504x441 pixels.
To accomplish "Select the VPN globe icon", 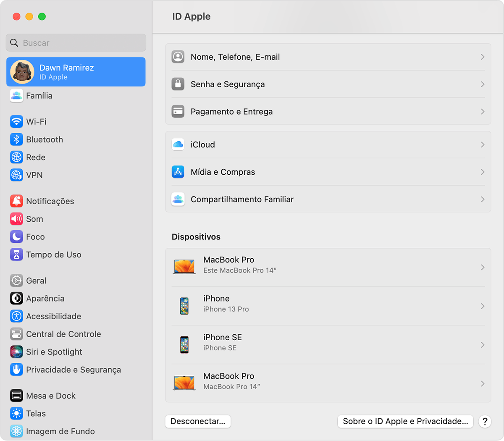I will [16, 175].
